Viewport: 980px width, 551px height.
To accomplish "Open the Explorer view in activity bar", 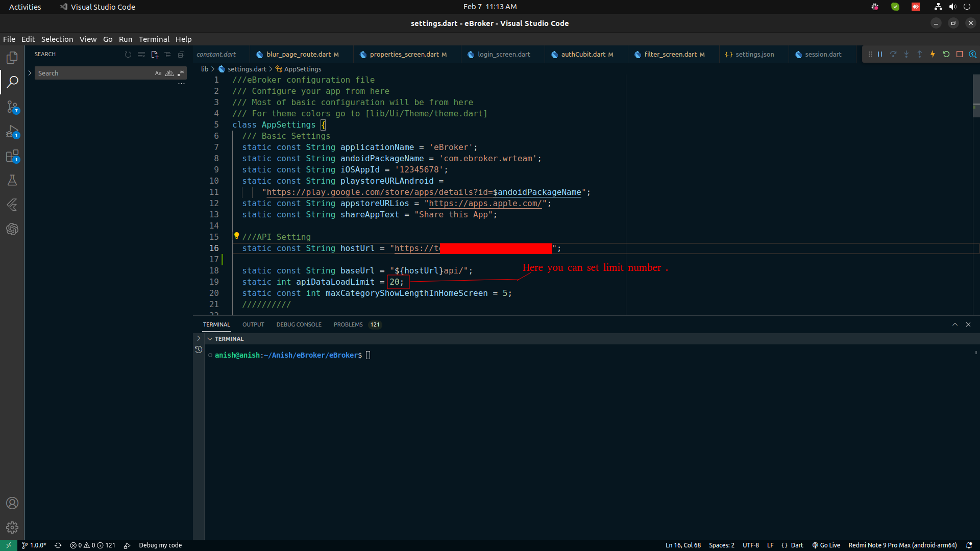I will click(x=12, y=58).
